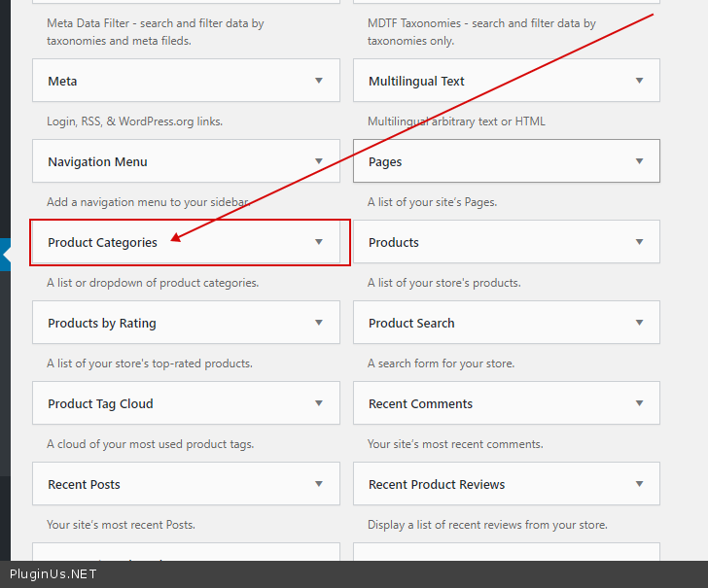708x588 pixels.
Task: Select the Navigation Menu widget title
Action: click(x=97, y=162)
